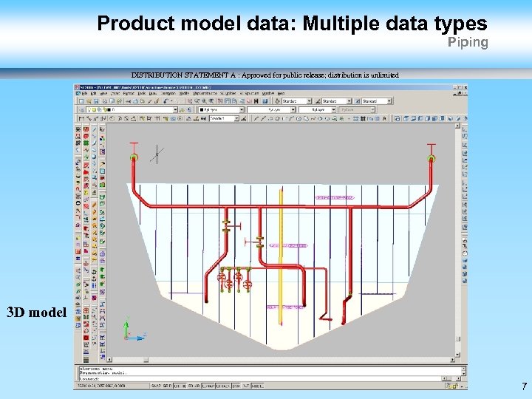532x399 pixels.
Task: Click the Open file folder icon
Action: coord(89,101)
